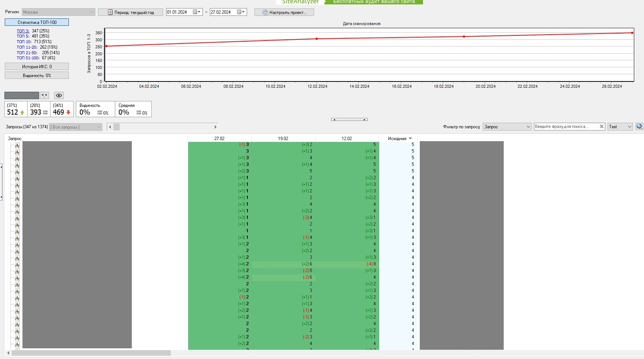The width and height of the screenshot is (644, 359).
Task: Select the 19.02 date column header
Action: [x=283, y=139]
